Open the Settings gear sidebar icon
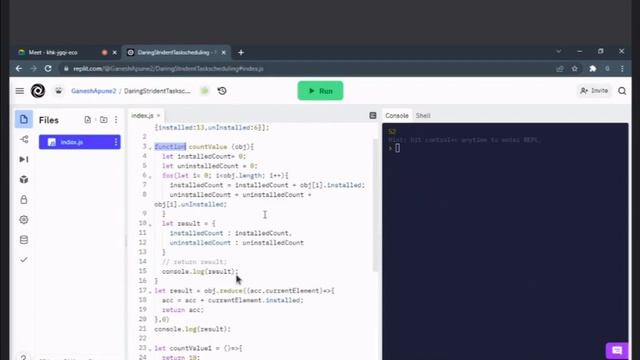This screenshot has width=640, height=360. (24, 220)
